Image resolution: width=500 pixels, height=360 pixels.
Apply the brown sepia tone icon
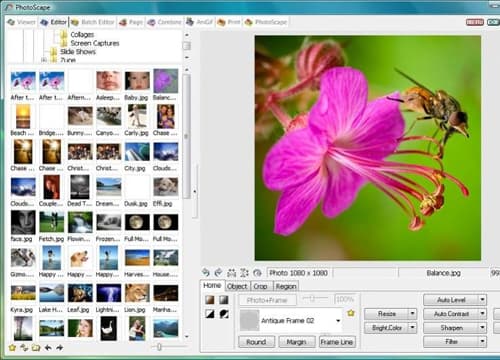210,299
